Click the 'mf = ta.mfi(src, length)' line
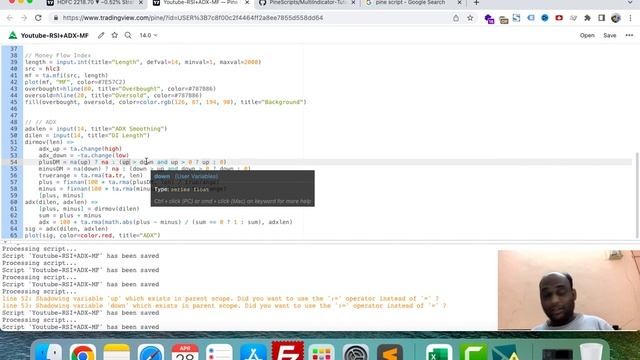 coord(66,75)
